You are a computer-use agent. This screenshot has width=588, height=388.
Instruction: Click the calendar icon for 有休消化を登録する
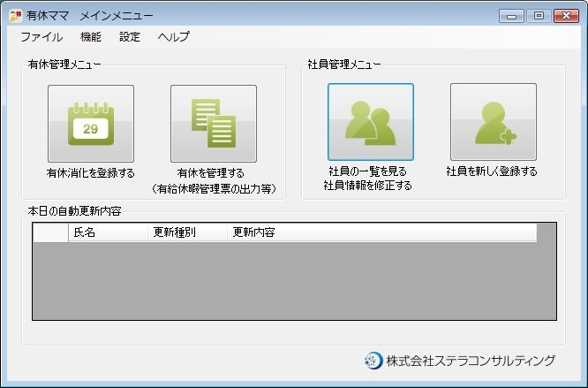point(91,124)
